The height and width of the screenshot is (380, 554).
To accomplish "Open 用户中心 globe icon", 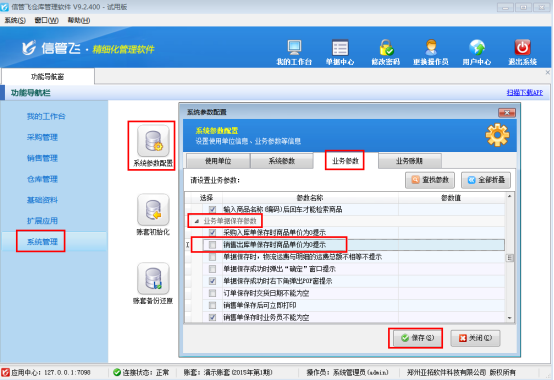I will (477, 48).
